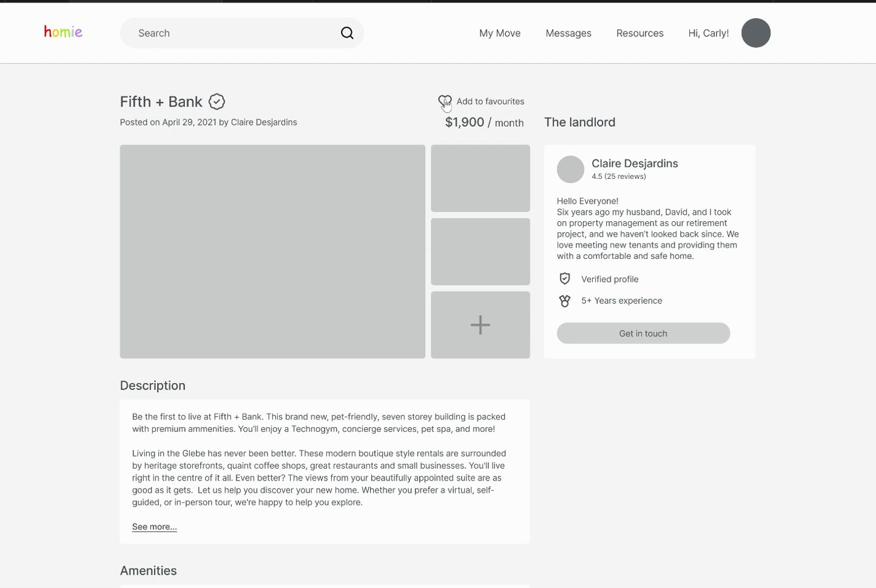Open the second small listing thumbnail
This screenshot has width=876, height=588.
[480, 252]
